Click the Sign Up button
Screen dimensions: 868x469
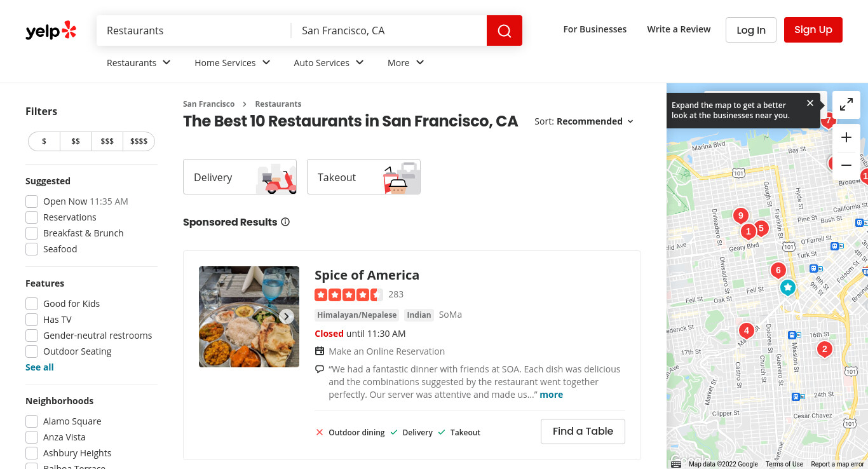(x=813, y=30)
